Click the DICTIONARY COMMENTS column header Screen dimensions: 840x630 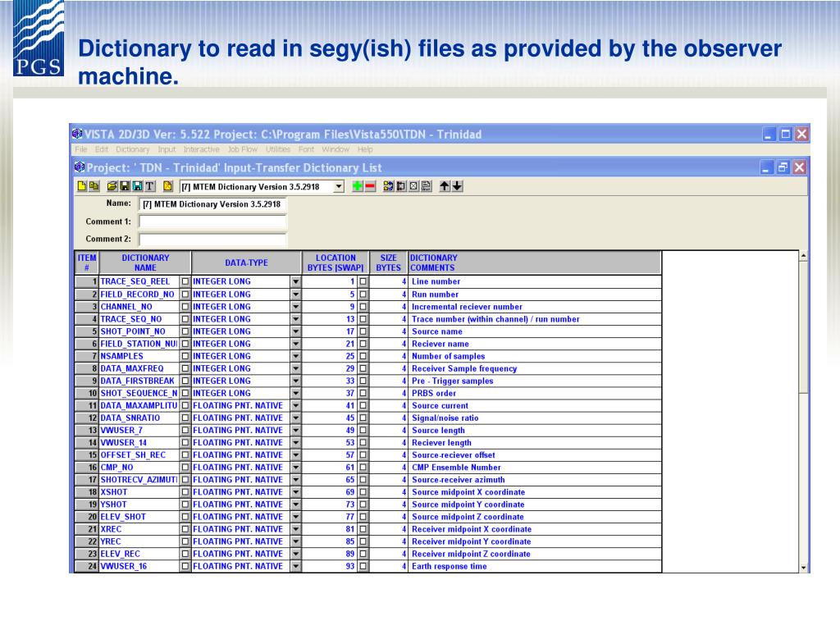(x=535, y=262)
